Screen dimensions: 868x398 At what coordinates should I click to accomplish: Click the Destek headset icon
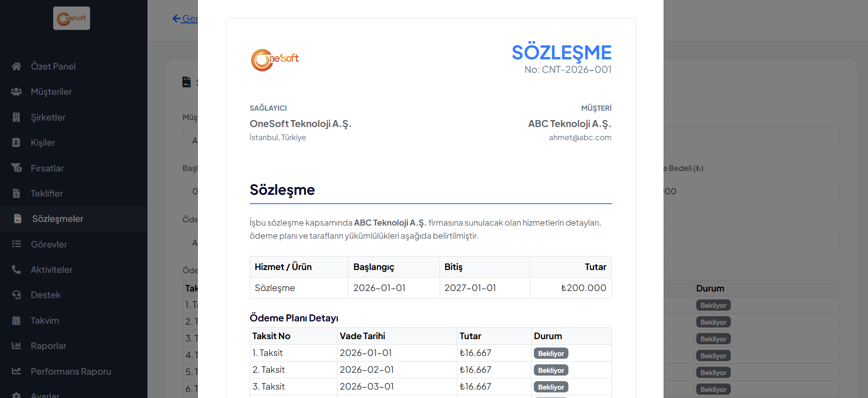(x=16, y=295)
